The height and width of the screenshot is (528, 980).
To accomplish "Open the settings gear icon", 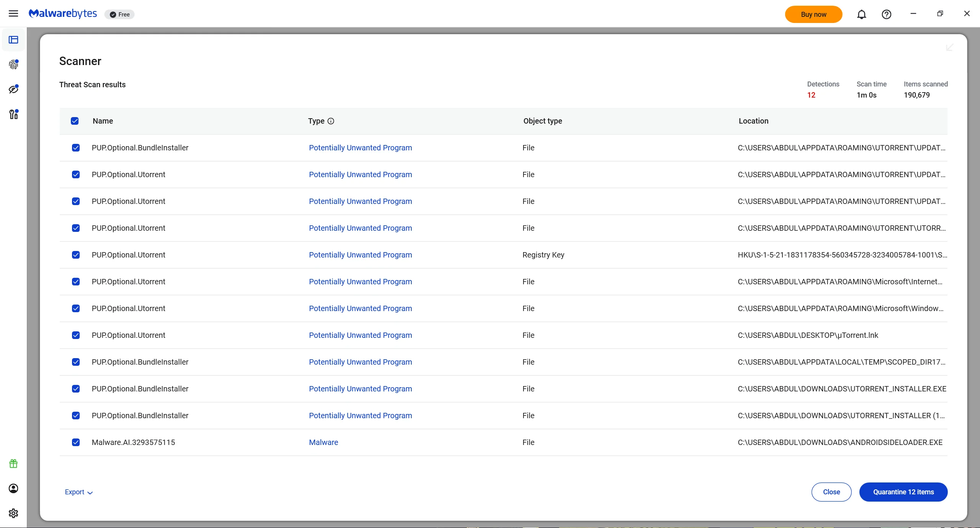I will click(13, 513).
